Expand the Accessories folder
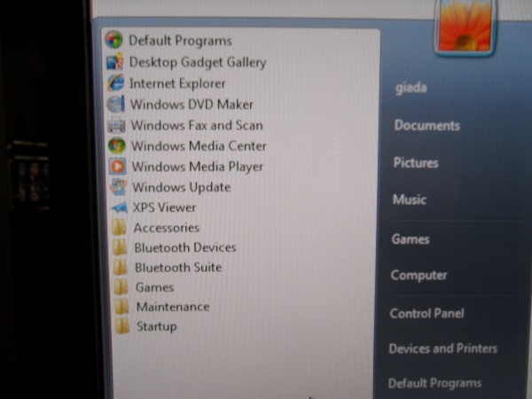This screenshot has width=532, height=399. click(167, 228)
